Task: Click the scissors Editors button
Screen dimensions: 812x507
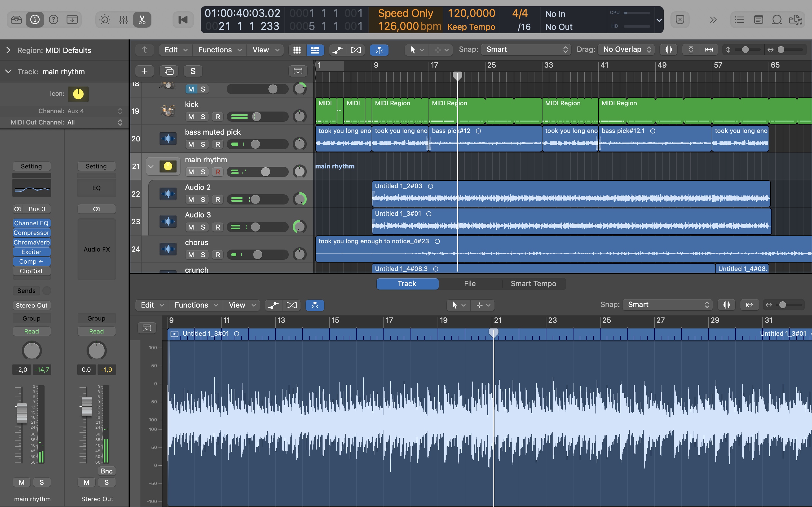Action: pyautogui.click(x=142, y=20)
